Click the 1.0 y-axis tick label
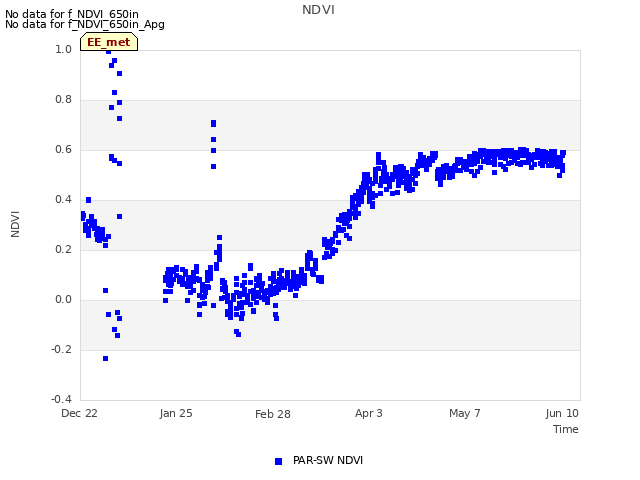This screenshot has height=480, width=640. (63, 49)
